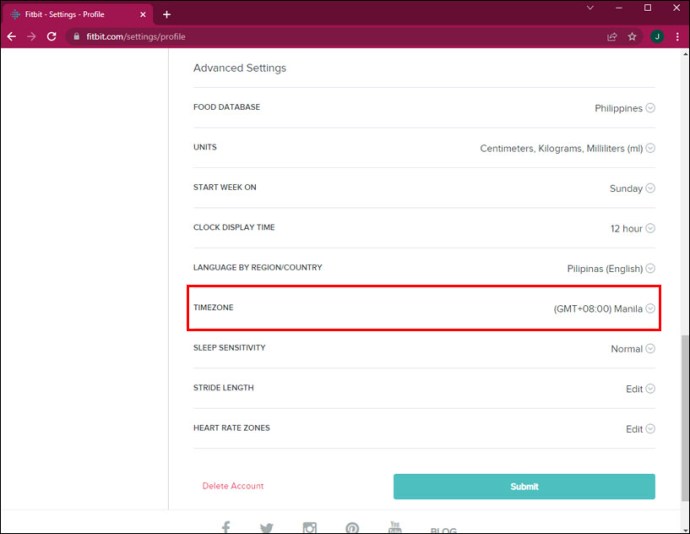Maximize the browser window
The height and width of the screenshot is (534, 690).
point(648,7)
